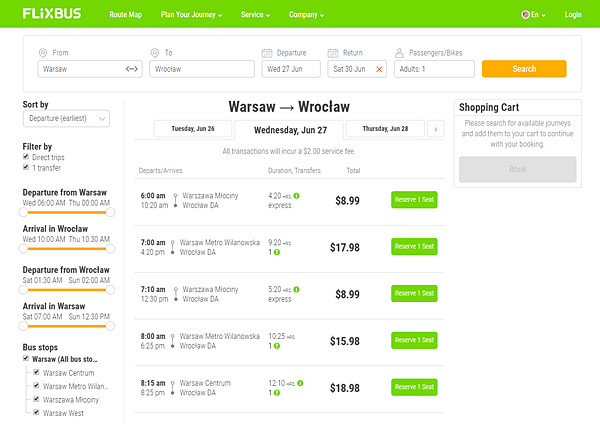Select the Wednesday, Jun 27 tab
Screen dimensions: 600x424
click(x=290, y=130)
